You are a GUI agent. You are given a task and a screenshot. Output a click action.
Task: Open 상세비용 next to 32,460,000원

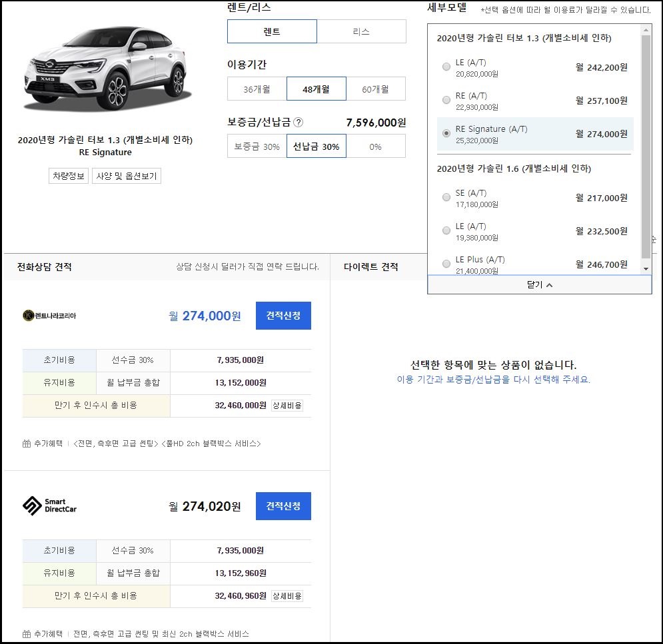287,405
